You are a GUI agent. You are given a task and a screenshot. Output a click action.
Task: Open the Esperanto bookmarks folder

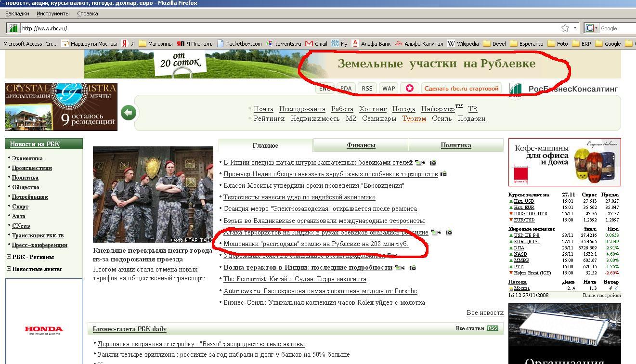click(527, 43)
